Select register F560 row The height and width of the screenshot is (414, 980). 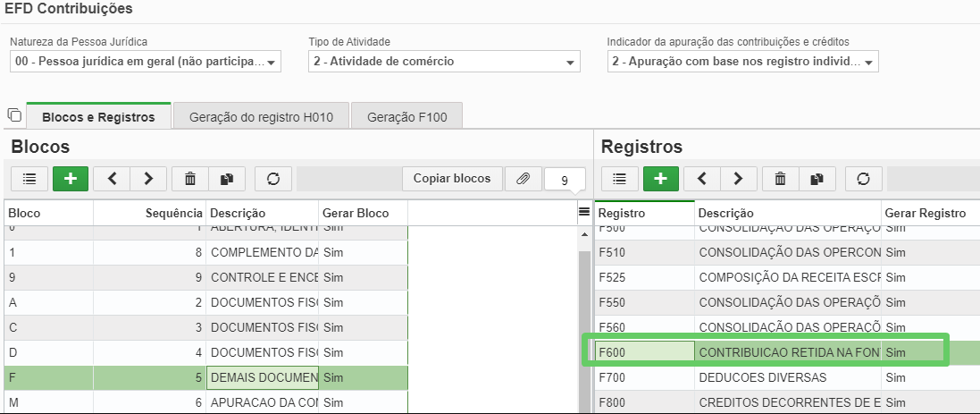click(787, 327)
